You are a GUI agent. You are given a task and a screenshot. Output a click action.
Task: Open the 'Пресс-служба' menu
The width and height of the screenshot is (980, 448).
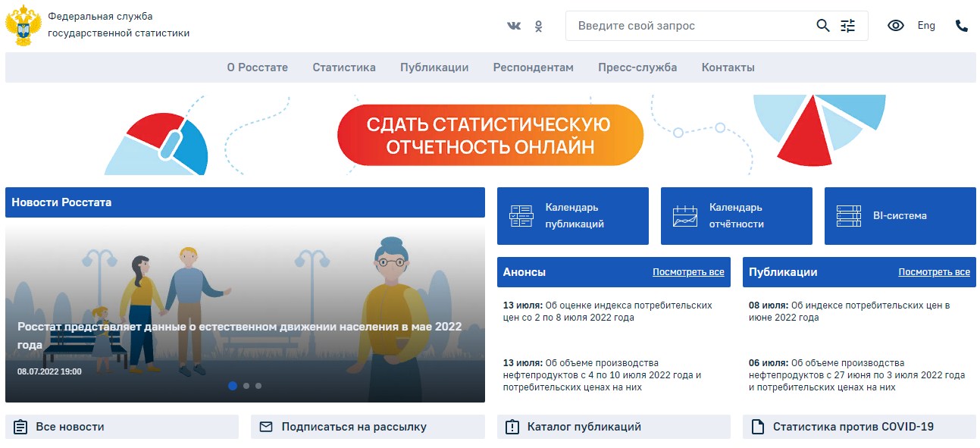[x=637, y=67]
